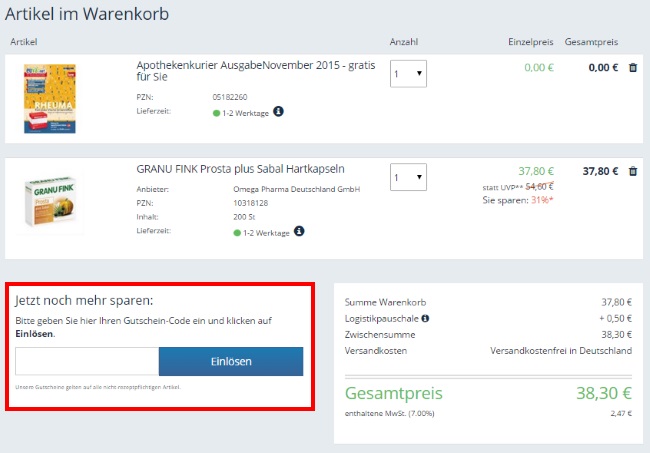Open quantity dropdown for Apothekenkurier

[408, 74]
